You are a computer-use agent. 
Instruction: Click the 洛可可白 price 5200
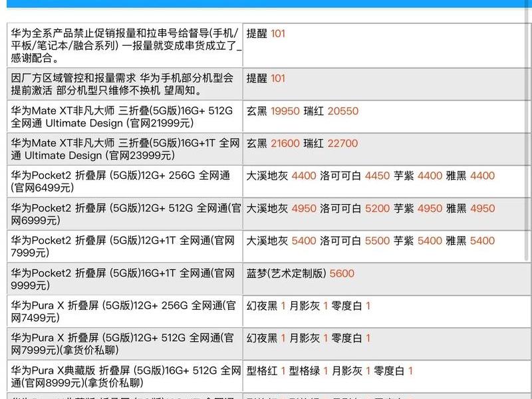tap(377, 208)
